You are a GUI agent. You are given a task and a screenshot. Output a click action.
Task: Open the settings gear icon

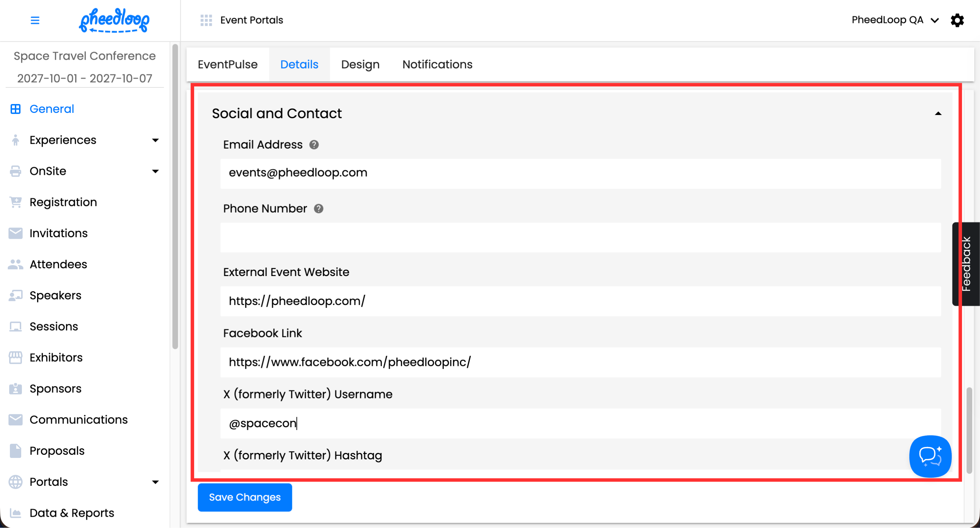coord(957,20)
